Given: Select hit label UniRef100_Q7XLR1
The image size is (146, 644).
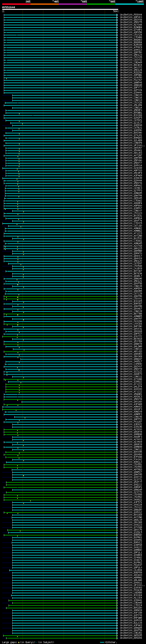Looking at the screenshot, I should pos(131,135).
